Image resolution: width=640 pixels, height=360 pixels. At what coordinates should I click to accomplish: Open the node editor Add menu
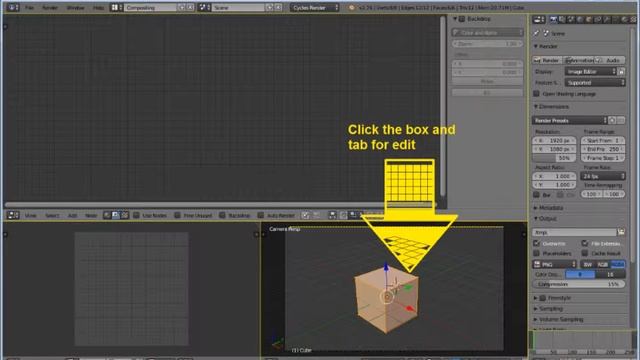pos(72,215)
